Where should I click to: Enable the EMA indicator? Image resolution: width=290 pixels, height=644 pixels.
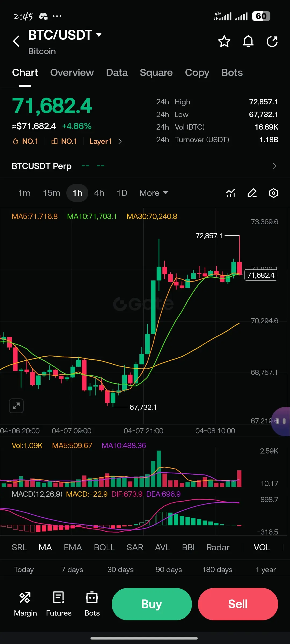click(73, 547)
